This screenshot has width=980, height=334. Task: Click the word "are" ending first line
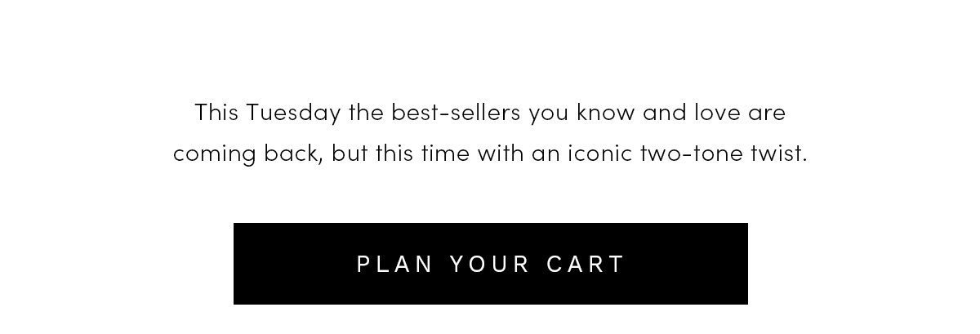[767, 114]
